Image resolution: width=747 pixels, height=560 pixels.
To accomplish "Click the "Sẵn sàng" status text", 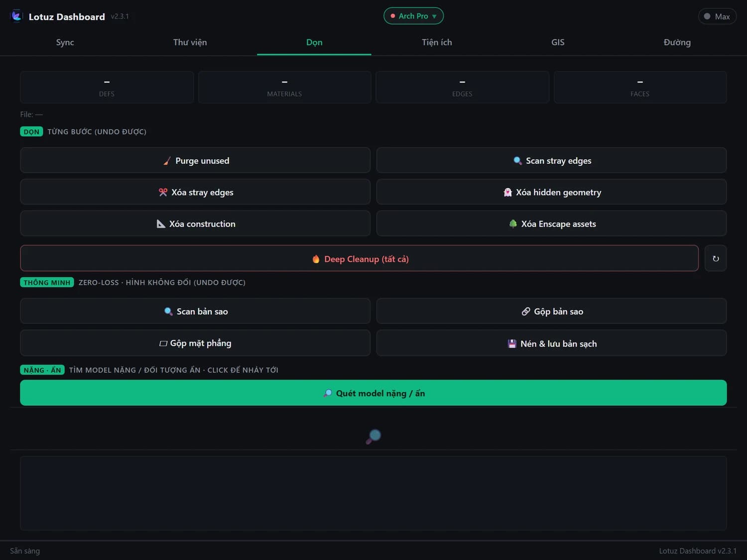I will click(x=25, y=551).
